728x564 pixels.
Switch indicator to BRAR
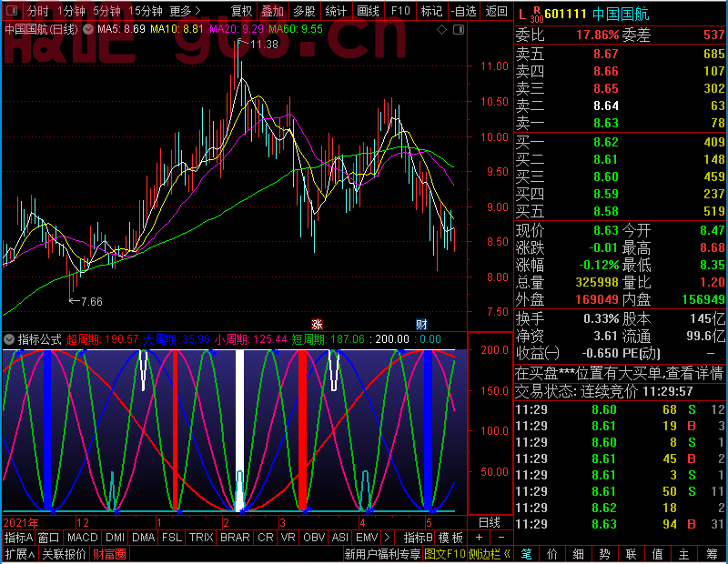click(235, 538)
